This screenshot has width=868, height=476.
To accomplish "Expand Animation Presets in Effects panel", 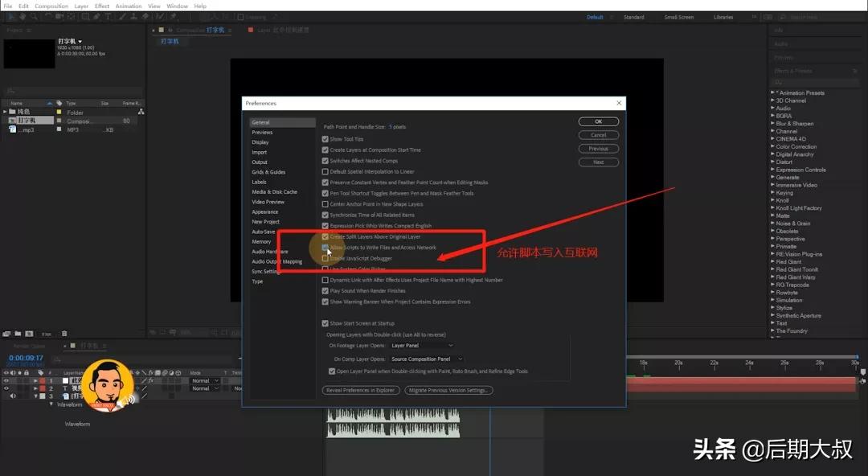I will tap(773, 92).
